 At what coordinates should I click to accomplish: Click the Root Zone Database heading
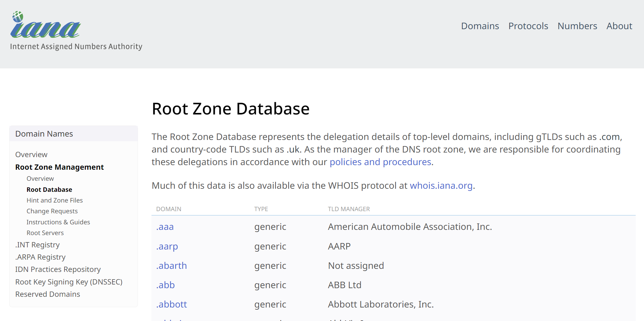click(x=230, y=109)
